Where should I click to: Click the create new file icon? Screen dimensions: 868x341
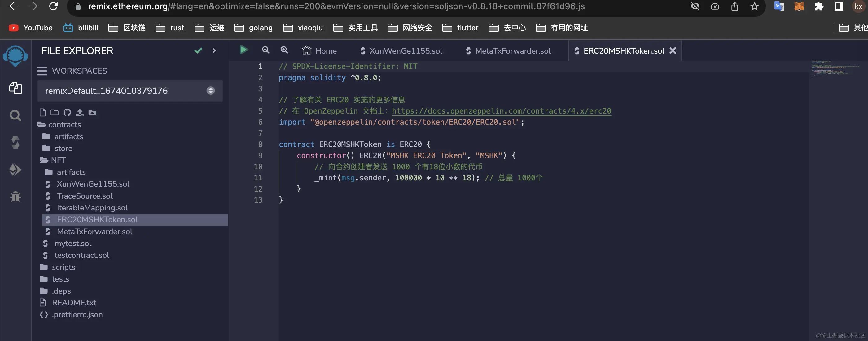(42, 112)
